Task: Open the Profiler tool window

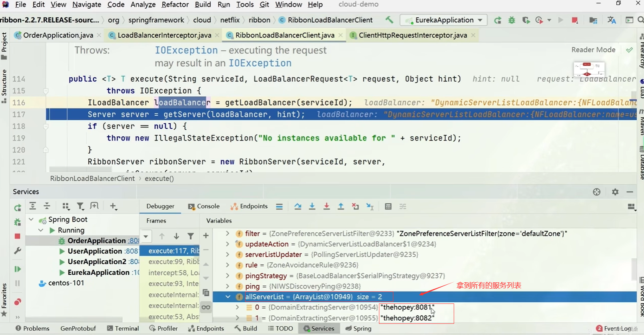Action: pyautogui.click(x=163, y=329)
